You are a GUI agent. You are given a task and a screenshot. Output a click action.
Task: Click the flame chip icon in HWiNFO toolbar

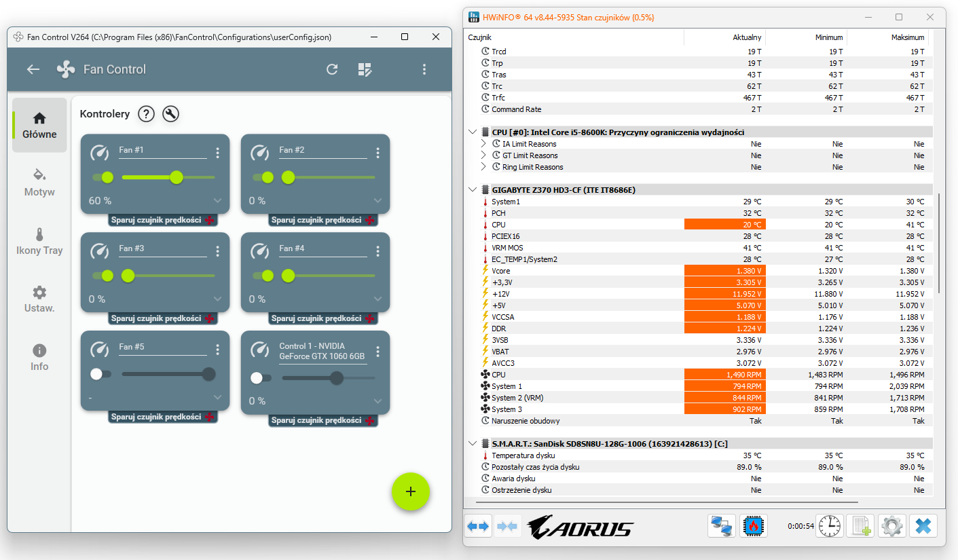coord(753,526)
